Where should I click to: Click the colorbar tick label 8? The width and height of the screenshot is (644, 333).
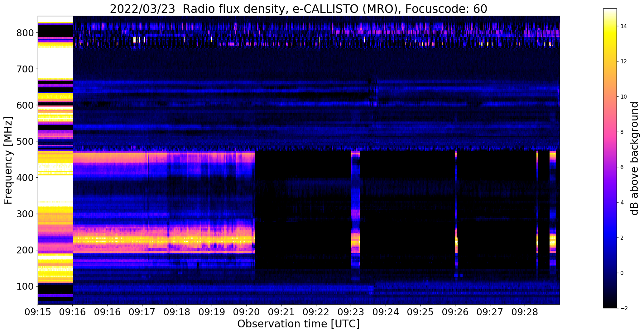[x=622, y=132]
